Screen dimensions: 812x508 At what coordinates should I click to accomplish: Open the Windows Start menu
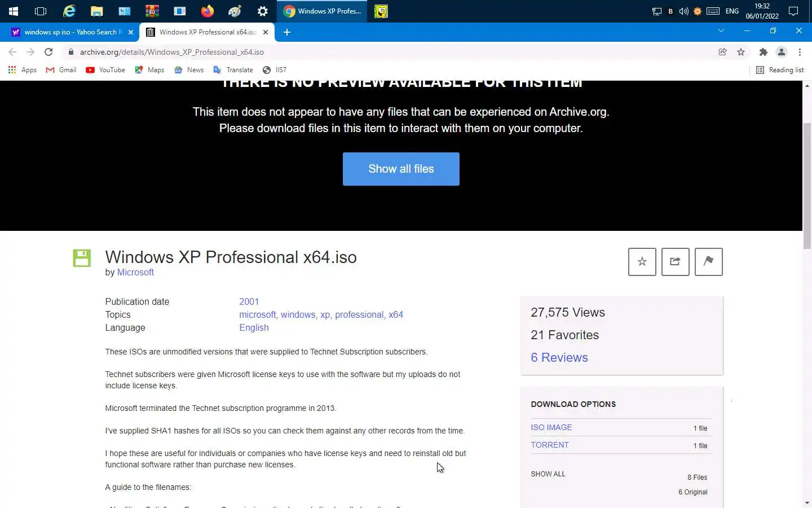point(14,11)
